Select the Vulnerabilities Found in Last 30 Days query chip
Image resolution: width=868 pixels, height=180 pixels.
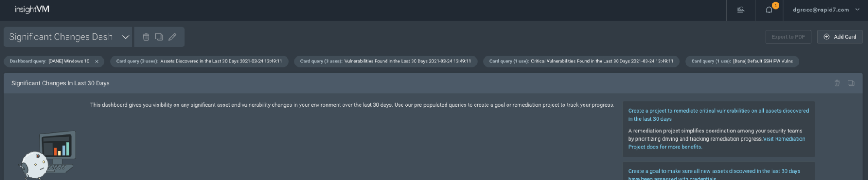tap(386, 62)
